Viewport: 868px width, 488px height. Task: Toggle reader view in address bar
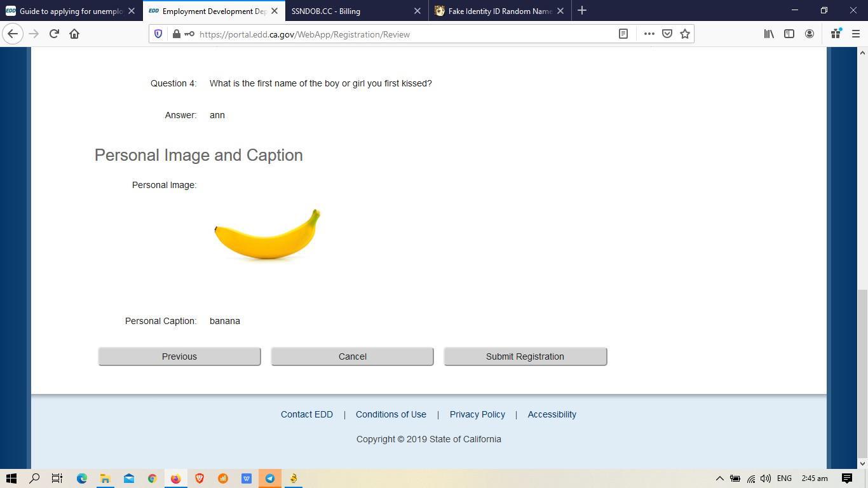pos(623,34)
